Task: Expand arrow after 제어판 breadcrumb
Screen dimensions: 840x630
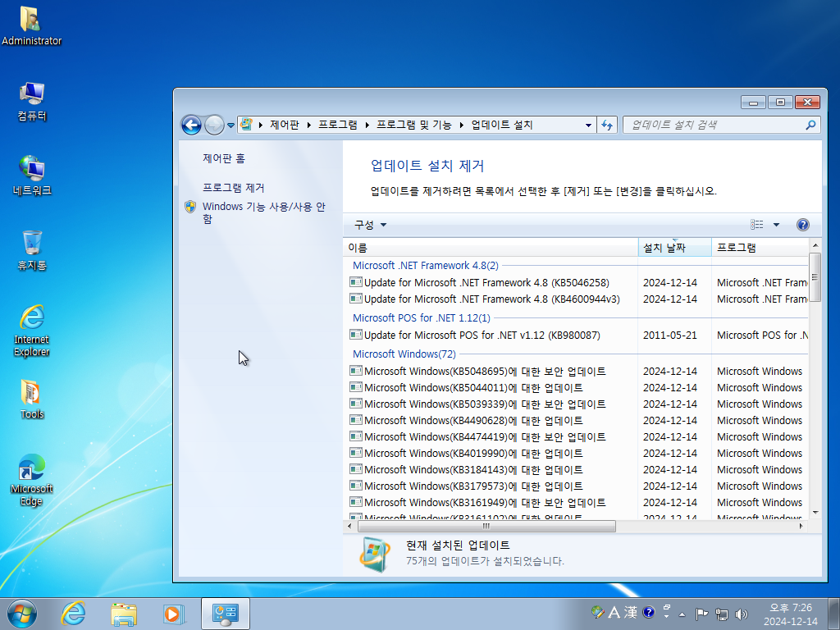Action: pos(309,125)
